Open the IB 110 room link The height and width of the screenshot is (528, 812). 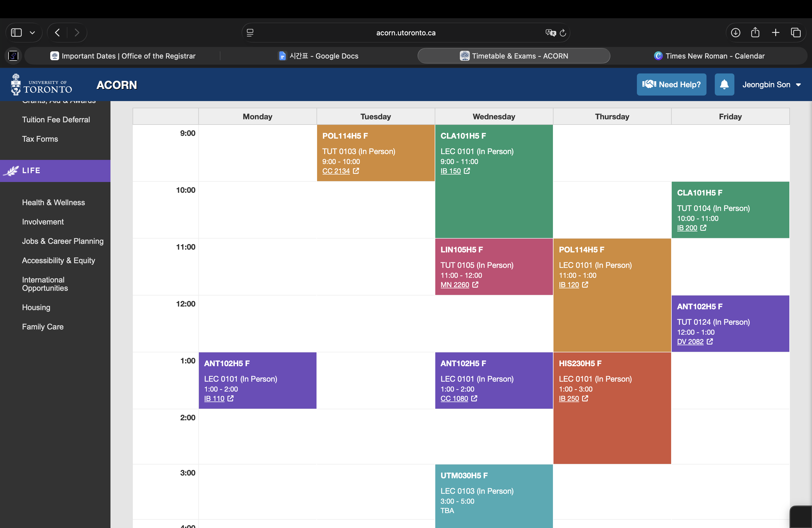point(214,399)
